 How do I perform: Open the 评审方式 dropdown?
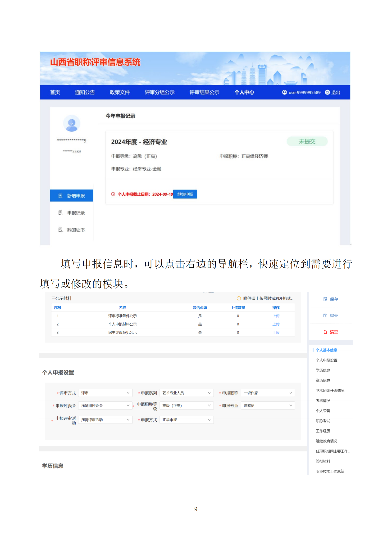105,393
